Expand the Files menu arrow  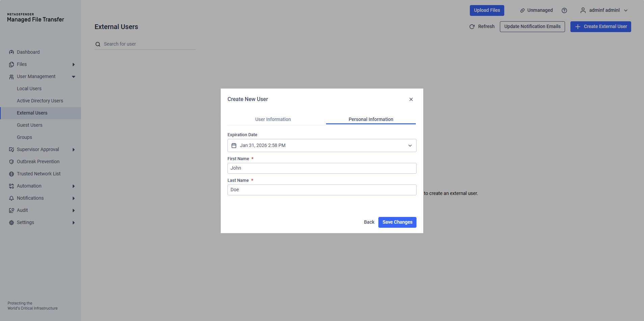(73, 65)
